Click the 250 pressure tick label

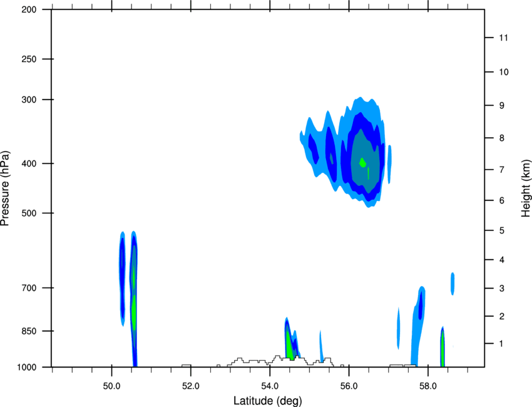[x=29, y=59]
